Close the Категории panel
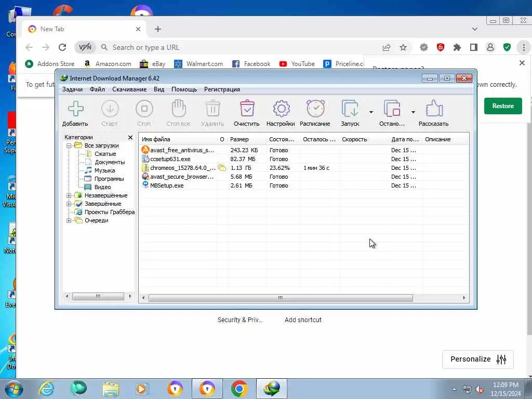Viewport: 532px width, 399px height. point(130,137)
